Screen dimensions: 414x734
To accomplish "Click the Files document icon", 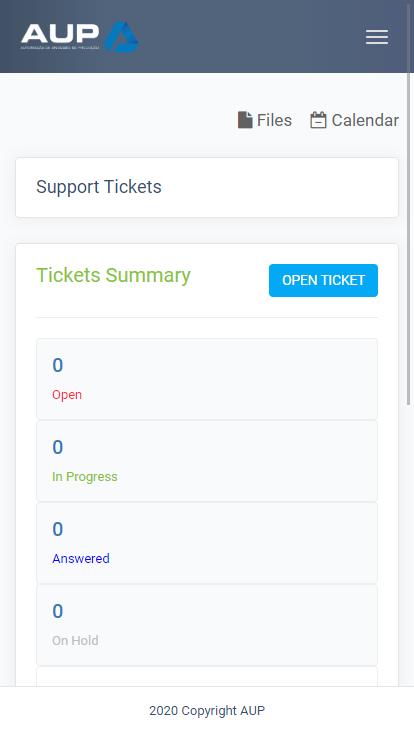I will 245,120.
